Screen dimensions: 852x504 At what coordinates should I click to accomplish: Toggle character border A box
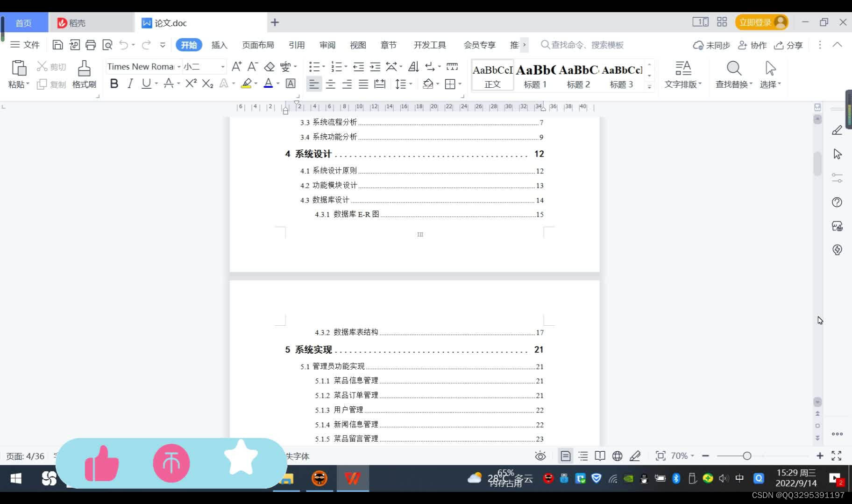coord(291,84)
